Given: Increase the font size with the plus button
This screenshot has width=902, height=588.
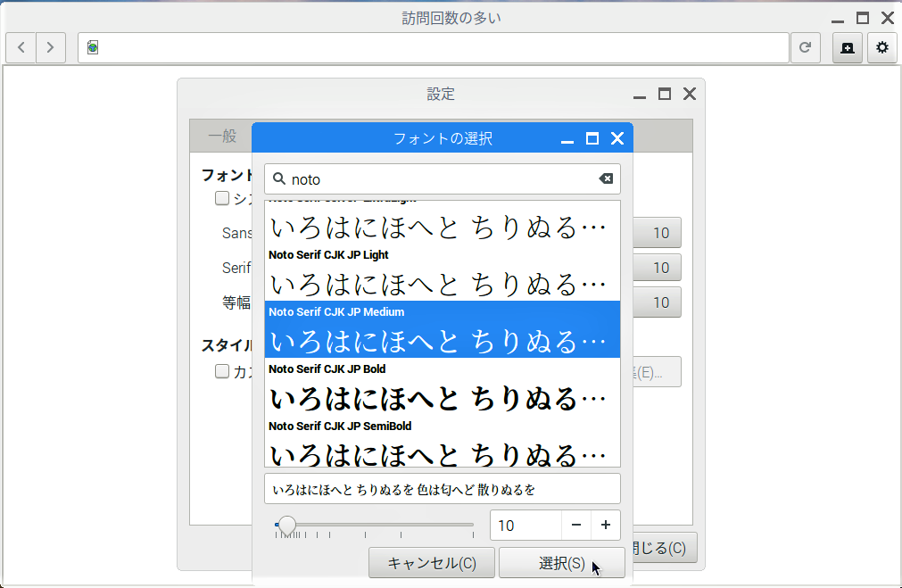Looking at the screenshot, I should click(606, 525).
